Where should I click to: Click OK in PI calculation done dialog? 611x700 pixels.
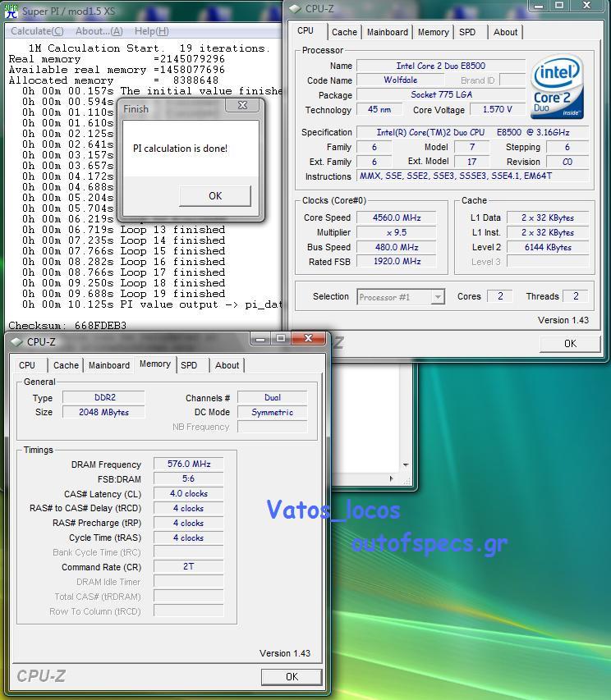pos(215,196)
